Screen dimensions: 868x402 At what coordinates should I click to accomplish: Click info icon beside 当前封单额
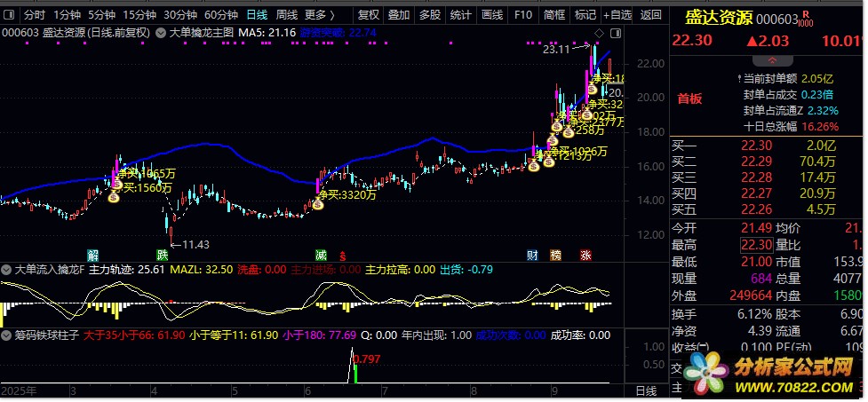740,79
